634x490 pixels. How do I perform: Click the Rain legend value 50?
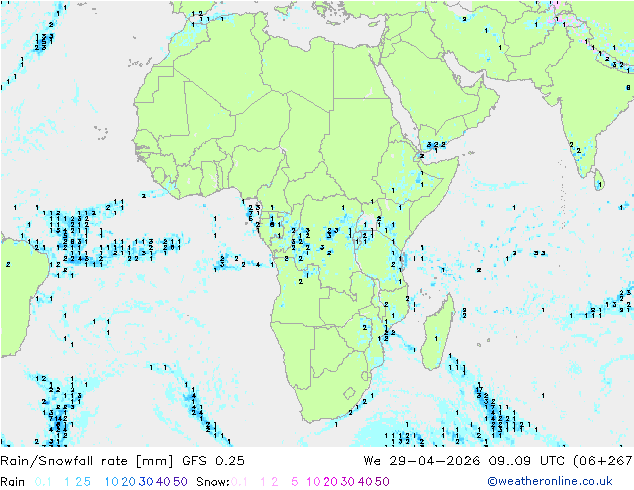click(x=180, y=482)
